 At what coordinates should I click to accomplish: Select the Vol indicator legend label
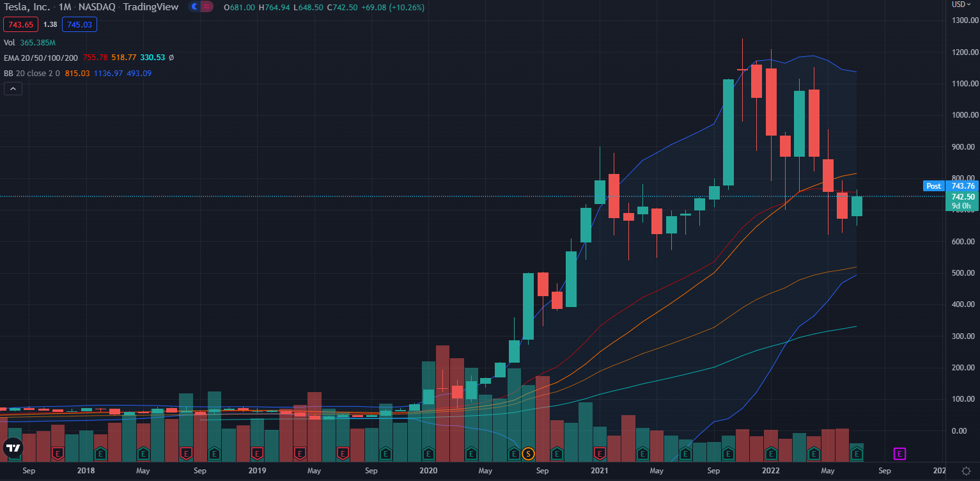10,42
